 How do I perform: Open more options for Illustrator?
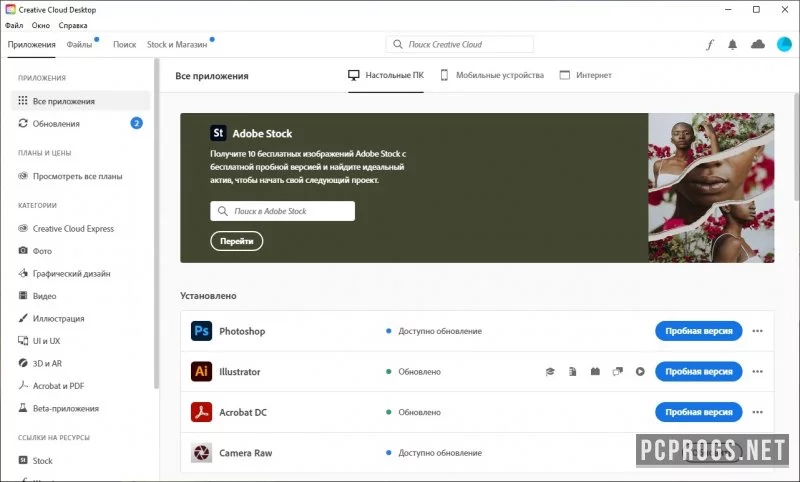[x=757, y=372]
